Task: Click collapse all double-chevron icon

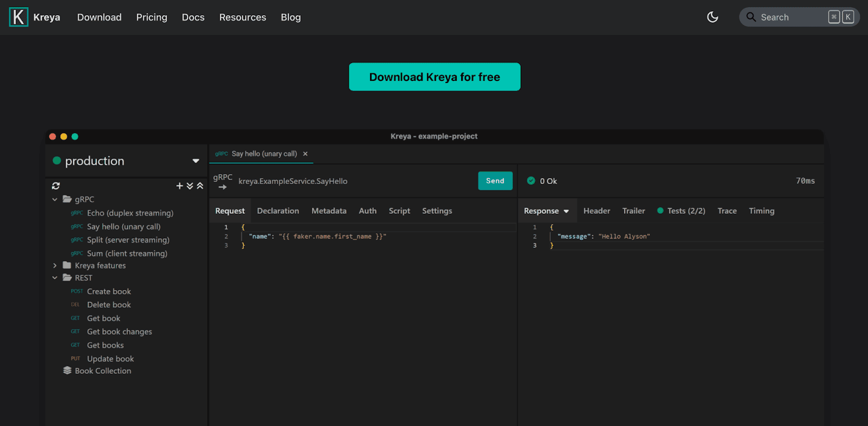Action: click(x=200, y=186)
